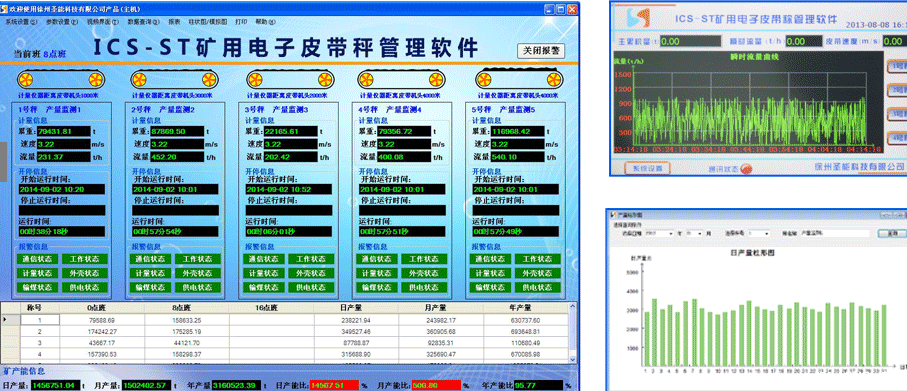Click scale 1 工作状态 indicator
This screenshot has width=907, height=391.
[85, 259]
